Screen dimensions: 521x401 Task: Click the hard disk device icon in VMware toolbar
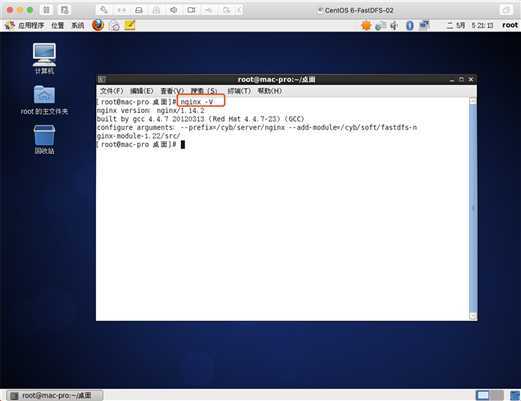139,10
